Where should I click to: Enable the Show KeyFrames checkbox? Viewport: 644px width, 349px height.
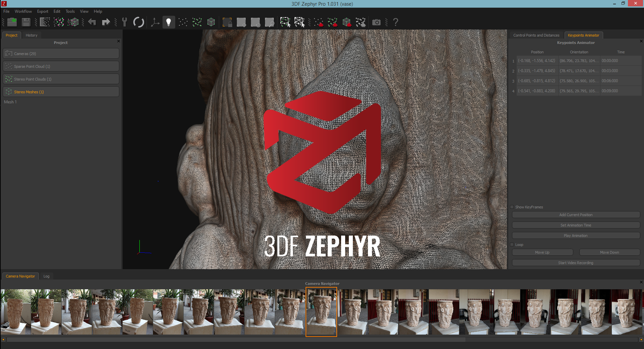512,207
